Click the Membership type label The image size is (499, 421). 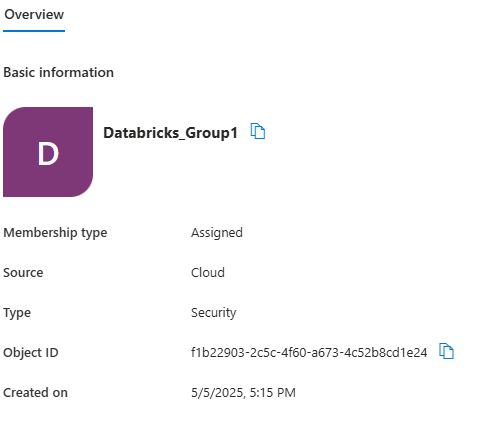coord(55,233)
